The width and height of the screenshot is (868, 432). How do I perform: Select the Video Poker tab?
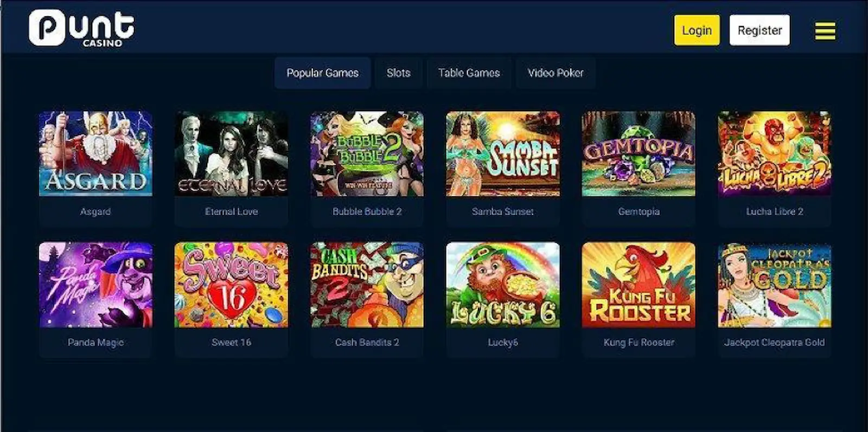point(556,73)
